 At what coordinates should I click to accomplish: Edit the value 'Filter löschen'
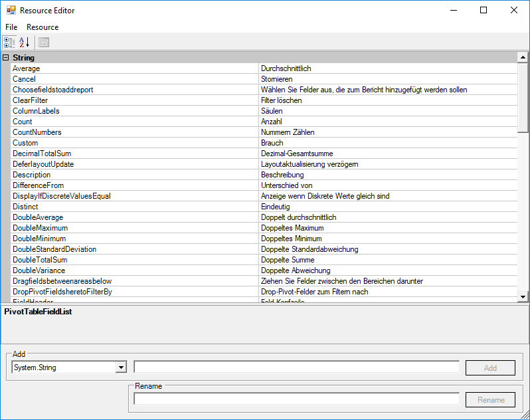click(x=388, y=100)
